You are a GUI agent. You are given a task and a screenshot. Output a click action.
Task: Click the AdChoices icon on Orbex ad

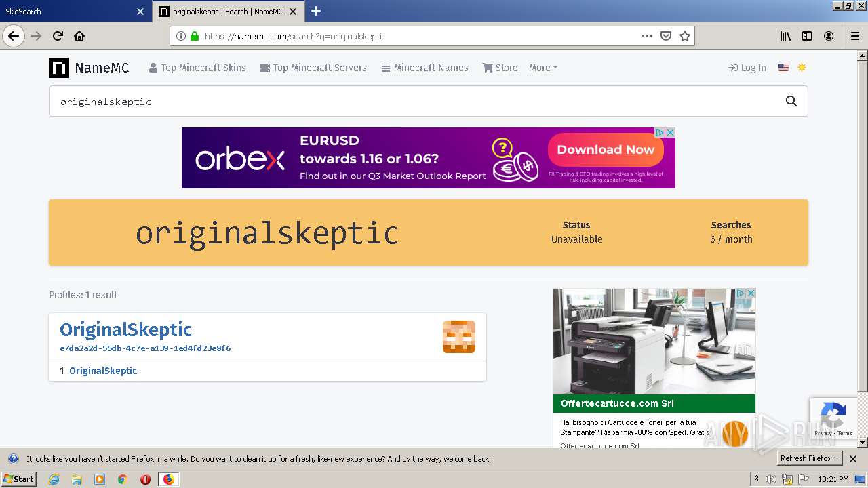tap(659, 133)
